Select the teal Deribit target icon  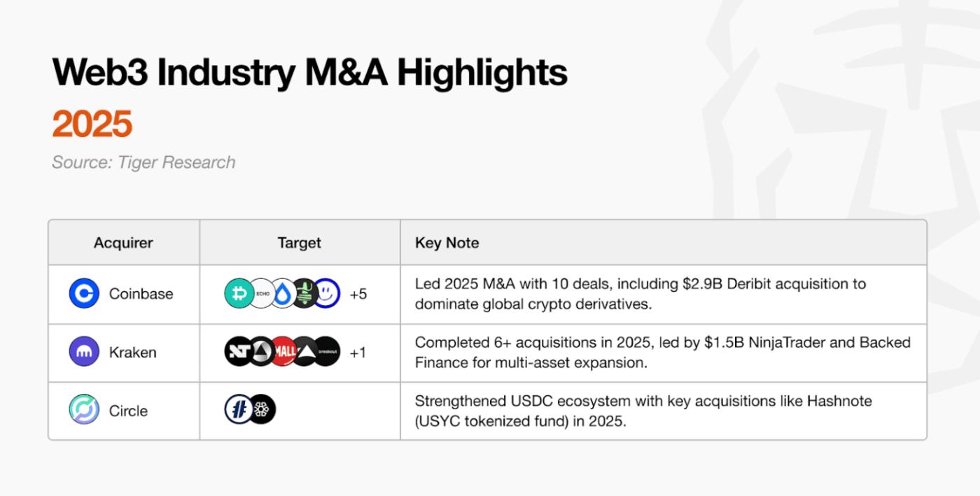tap(238, 294)
